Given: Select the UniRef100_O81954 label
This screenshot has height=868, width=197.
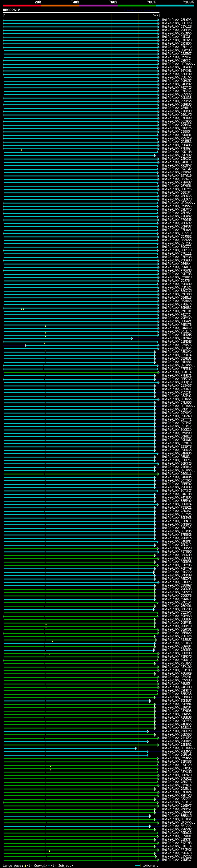Looking at the screenshot, I should (x=177, y=349).
